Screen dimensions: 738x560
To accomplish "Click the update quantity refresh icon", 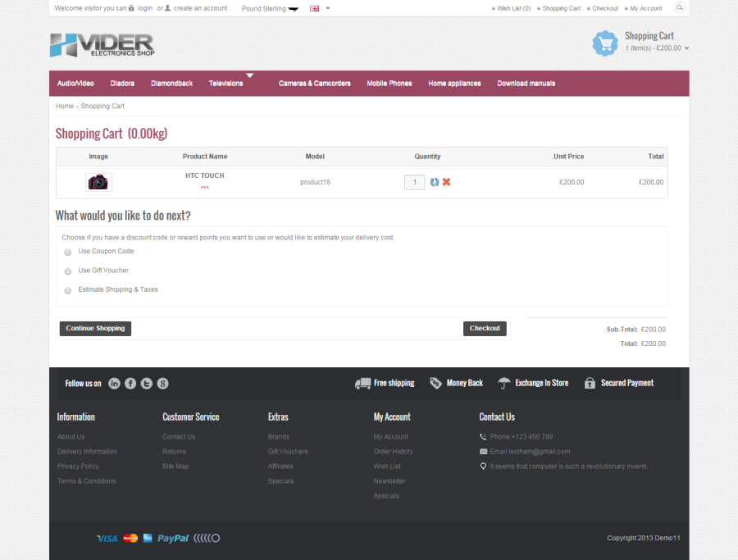I will point(435,182).
